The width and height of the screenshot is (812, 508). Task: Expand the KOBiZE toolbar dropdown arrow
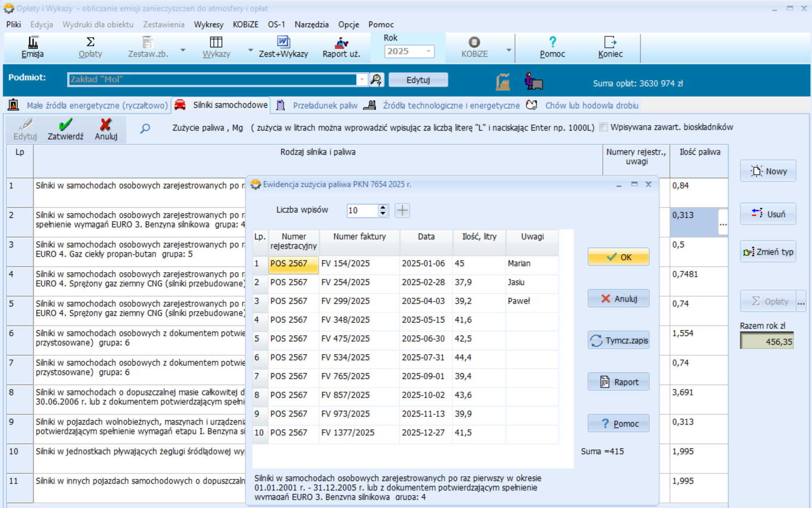coord(508,50)
